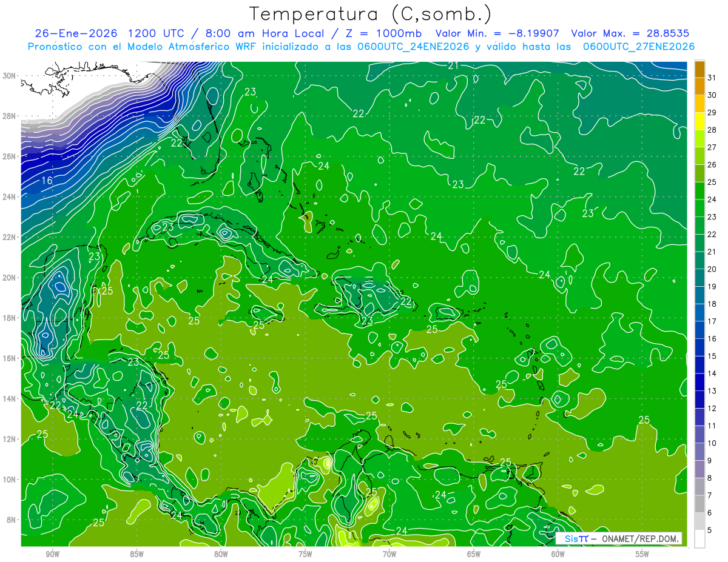The image size is (728, 562).
Task: Click the "29" value on the color scale
Action: click(712, 112)
